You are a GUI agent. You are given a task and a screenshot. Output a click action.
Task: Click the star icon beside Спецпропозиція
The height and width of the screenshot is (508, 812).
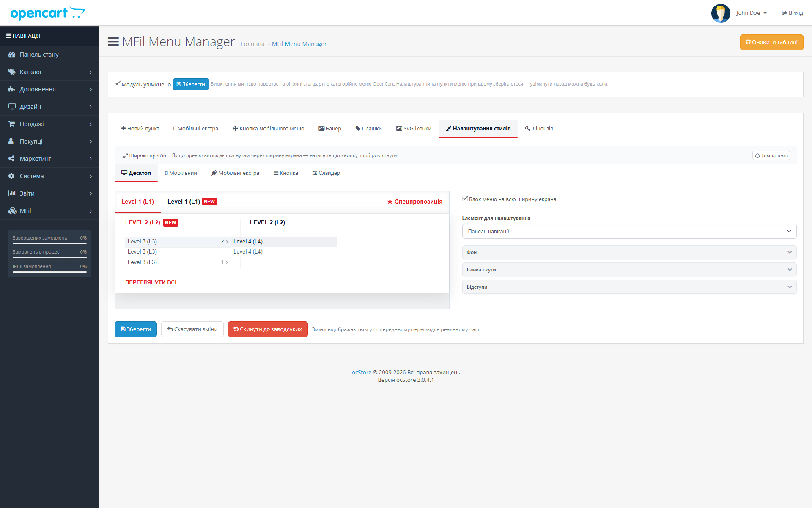click(390, 202)
